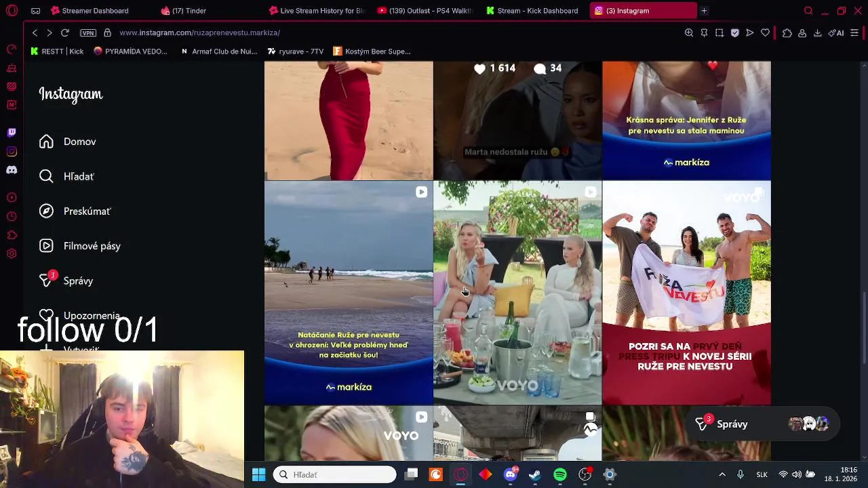Open ryurave - 7TV bookmark
The height and width of the screenshot is (488, 868).
(x=296, y=52)
